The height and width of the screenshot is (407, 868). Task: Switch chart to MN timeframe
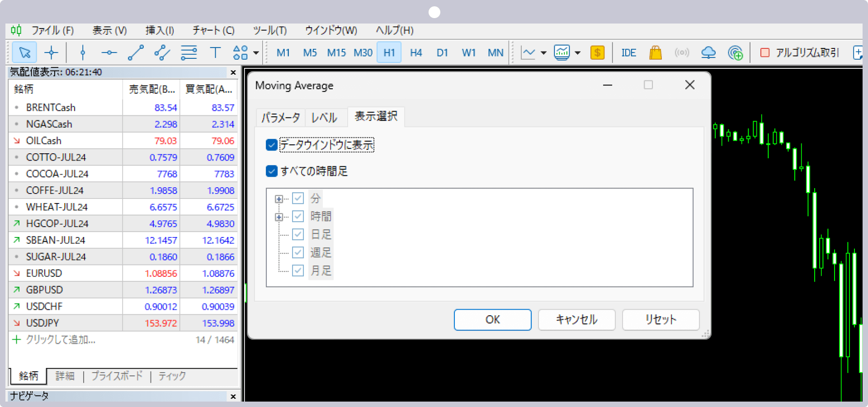[495, 53]
